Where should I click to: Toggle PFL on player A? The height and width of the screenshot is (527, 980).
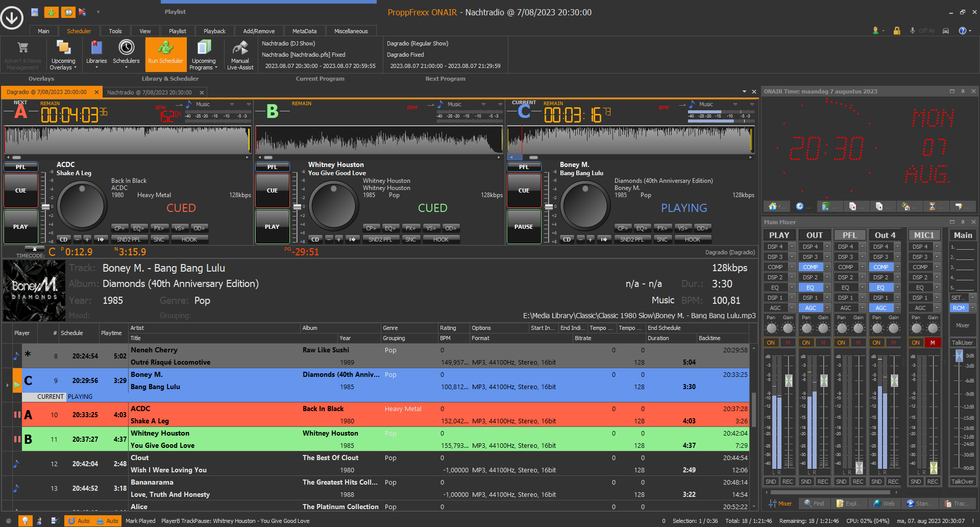(20, 167)
